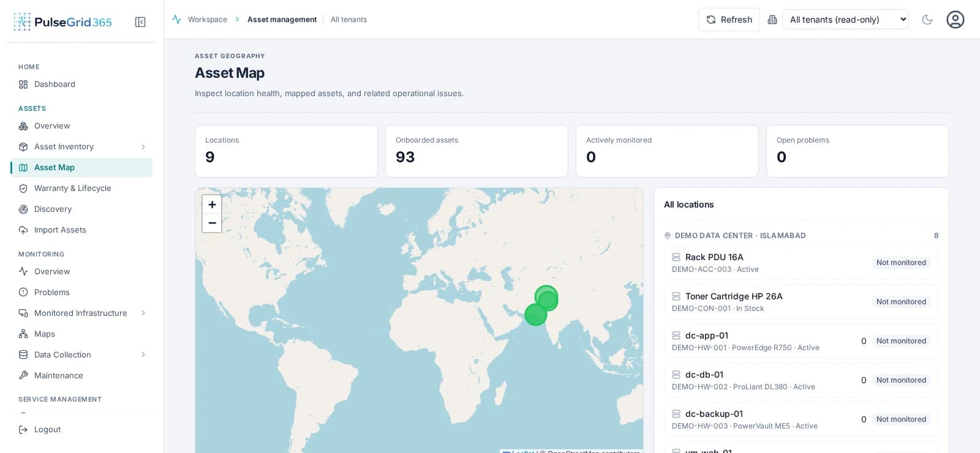Click the PulseGrid365 logo

click(x=62, y=22)
